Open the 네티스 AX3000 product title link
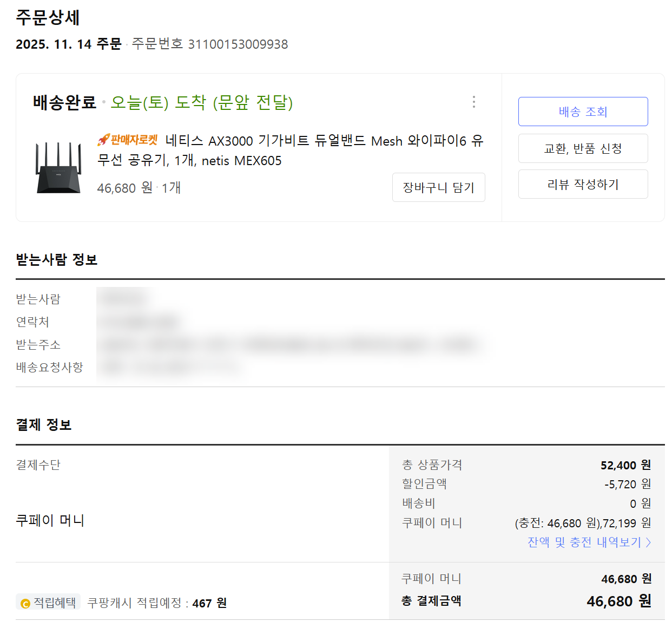Image resolution: width=672 pixels, height=628 pixels. 291,151
